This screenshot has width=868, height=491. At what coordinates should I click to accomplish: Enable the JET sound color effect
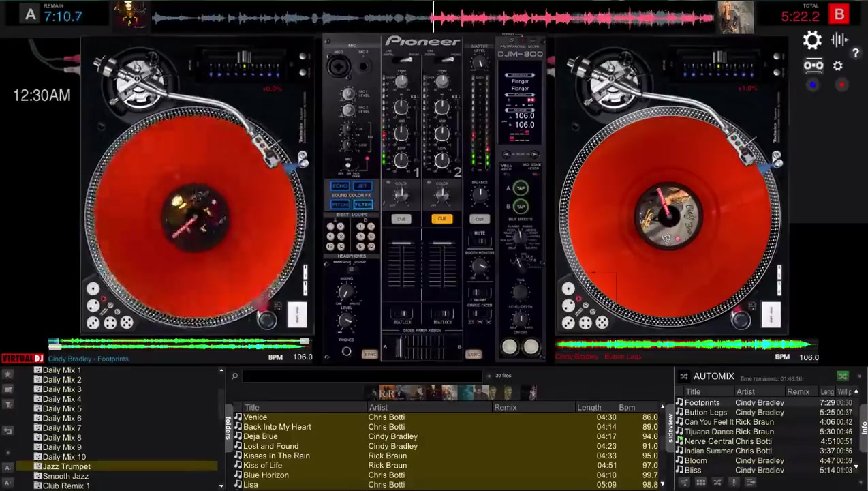[362, 186]
